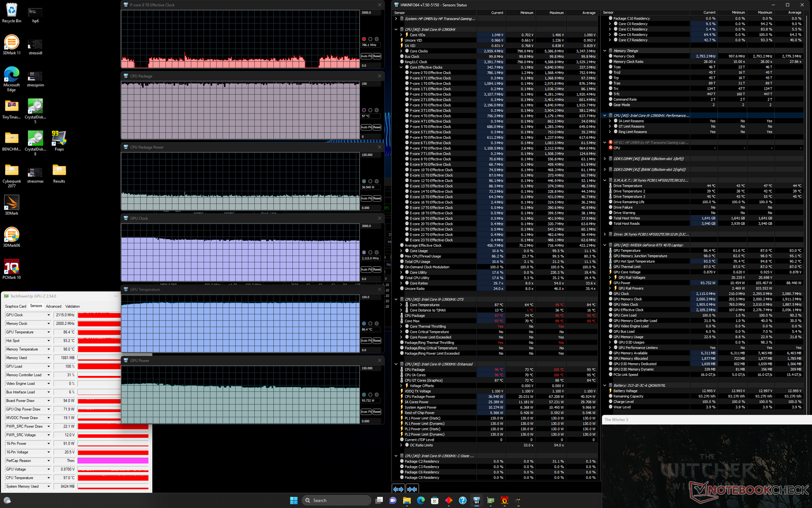Select CPU Package Power row in HWiNFO

click(x=497, y=397)
